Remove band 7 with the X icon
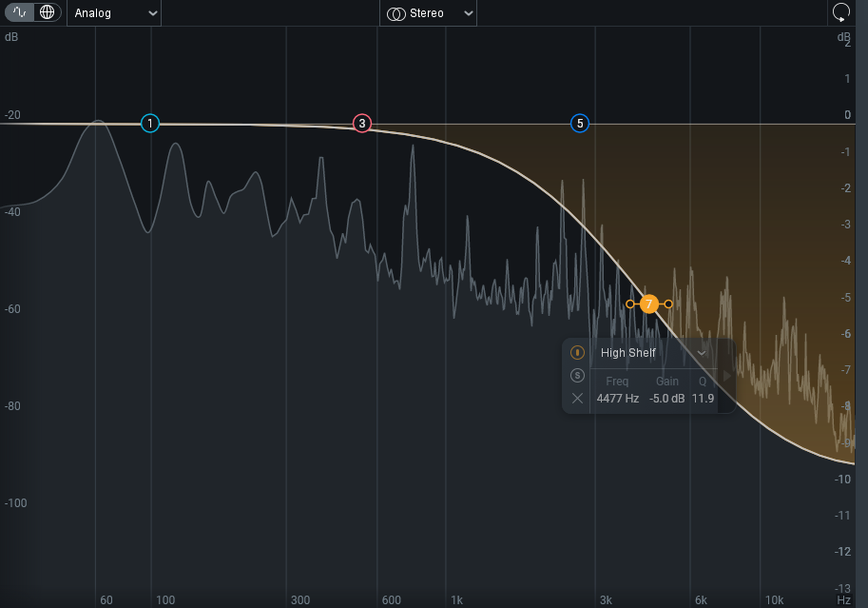This screenshot has width=868, height=608. pos(577,398)
